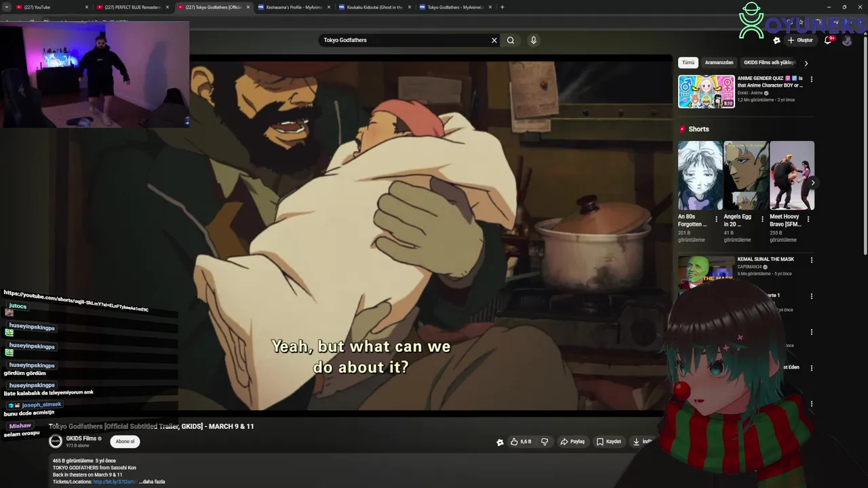Screen dimensions: 868x488
Task: Open Meet Hoovy Bravo short thumbnail
Action: pyautogui.click(x=792, y=176)
